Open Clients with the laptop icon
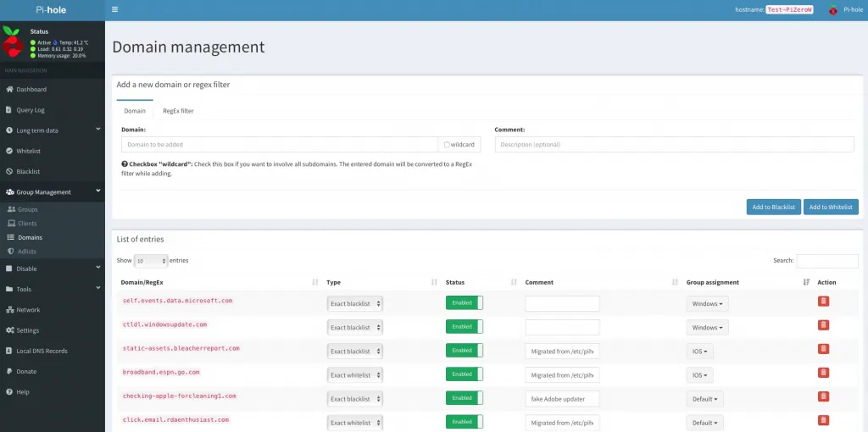 point(11,224)
